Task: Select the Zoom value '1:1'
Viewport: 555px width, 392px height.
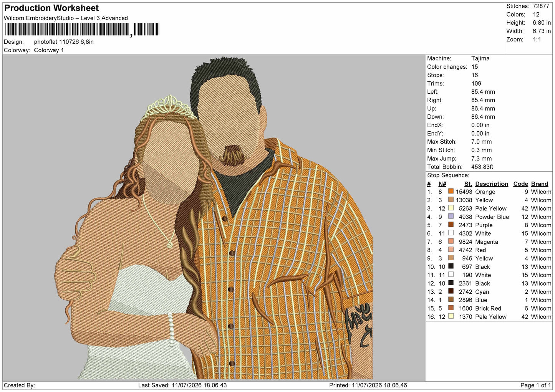Action: [x=537, y=40]
